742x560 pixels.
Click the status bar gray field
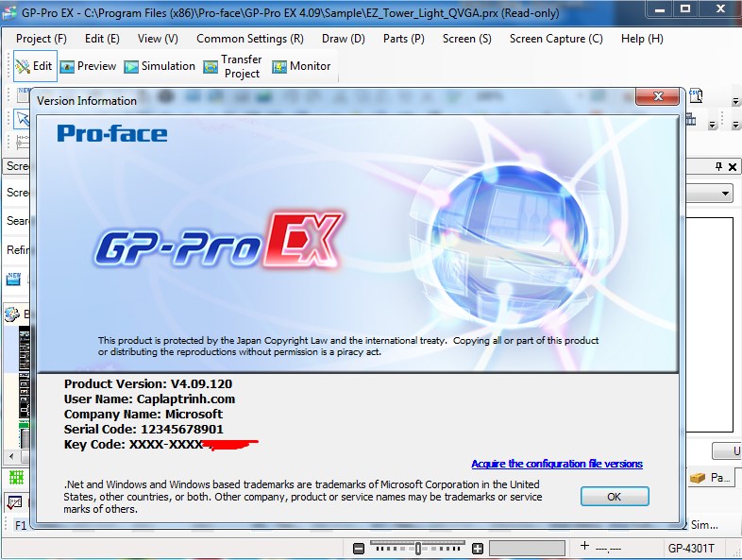click(x=527, y=548)
